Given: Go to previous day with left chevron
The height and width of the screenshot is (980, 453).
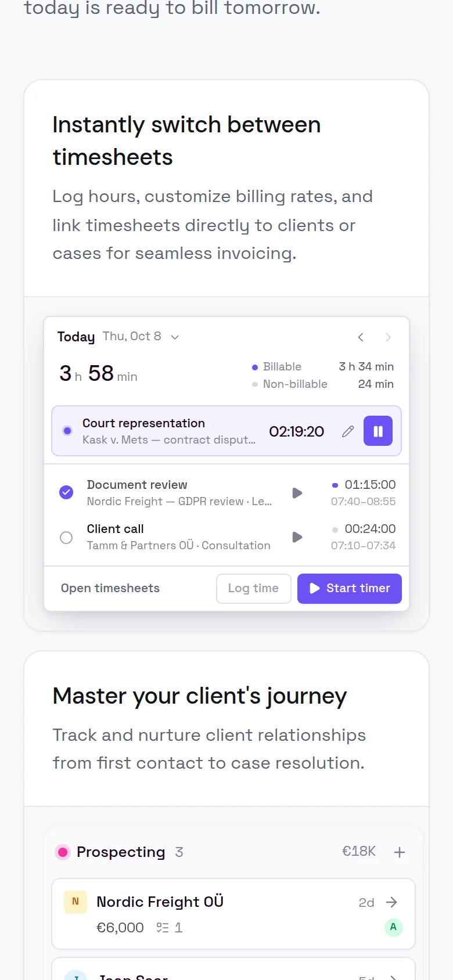Looking at the screenshot, I should (x=361, y=337).
